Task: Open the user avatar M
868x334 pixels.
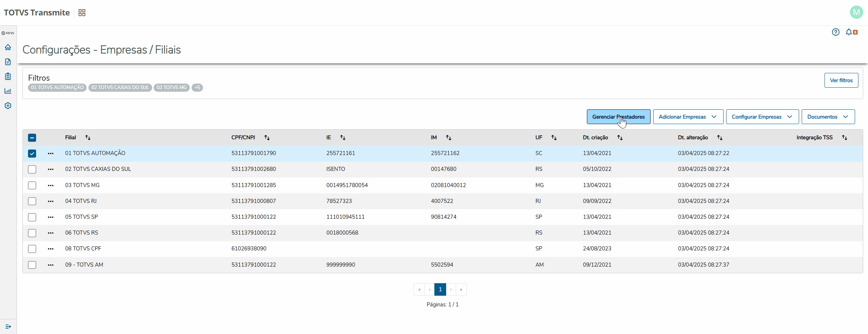Action: click(857, 13)
